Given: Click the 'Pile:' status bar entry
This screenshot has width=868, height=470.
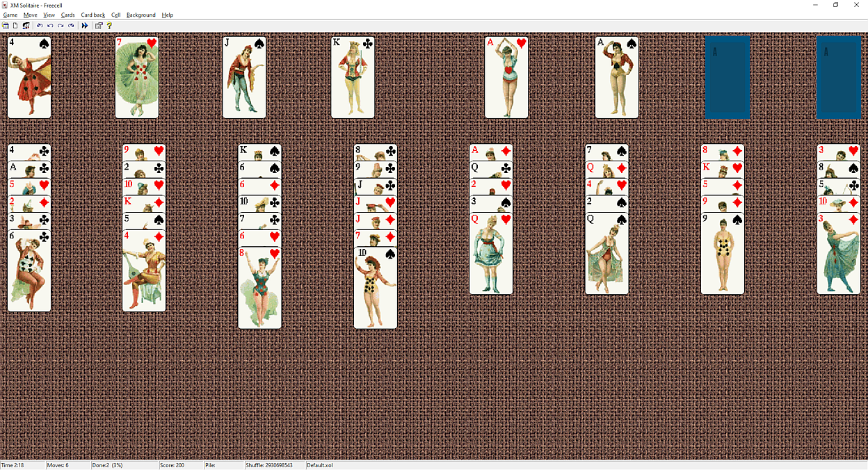Looking at the screenshot, I should [223, 465].
